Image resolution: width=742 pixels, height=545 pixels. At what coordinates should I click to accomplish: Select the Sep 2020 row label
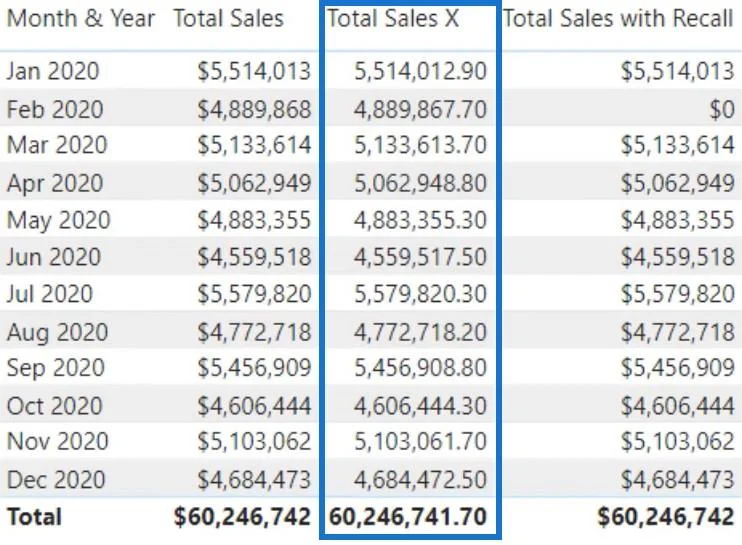pos(56,368)
